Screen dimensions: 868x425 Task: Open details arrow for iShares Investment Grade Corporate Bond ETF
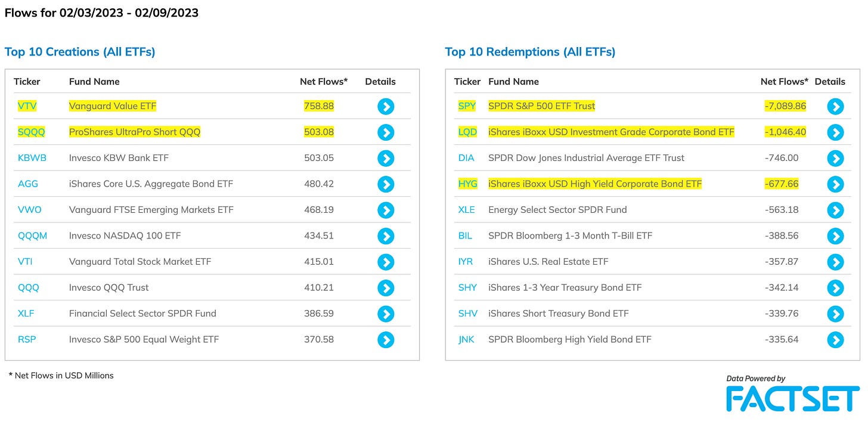(835, 132)
